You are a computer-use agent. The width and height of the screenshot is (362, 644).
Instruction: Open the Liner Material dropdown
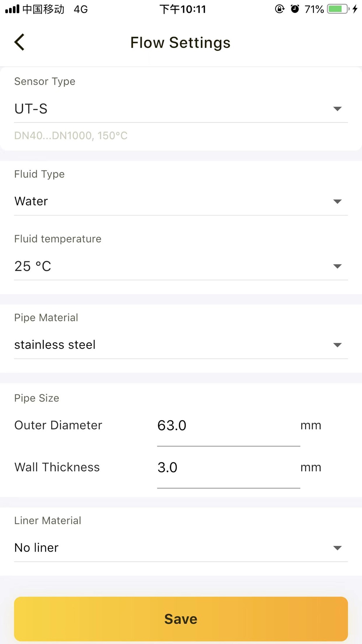(181, 548)
